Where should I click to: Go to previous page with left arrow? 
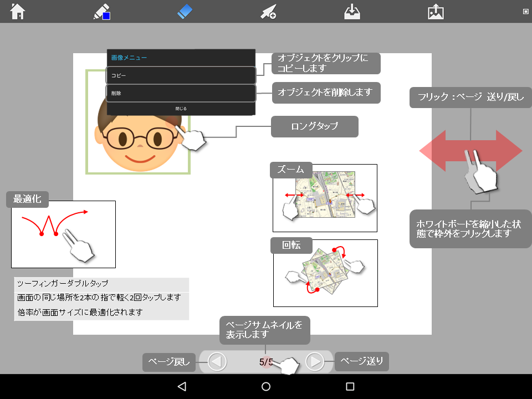(217, 362)
